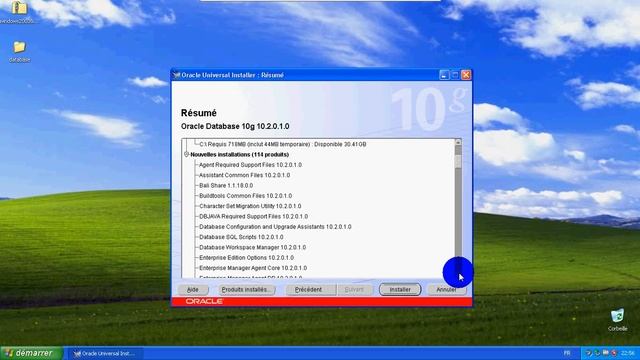Screen dimensions: 640x360
Task: Click the Aide button
Action: click(x=193, y=289)
